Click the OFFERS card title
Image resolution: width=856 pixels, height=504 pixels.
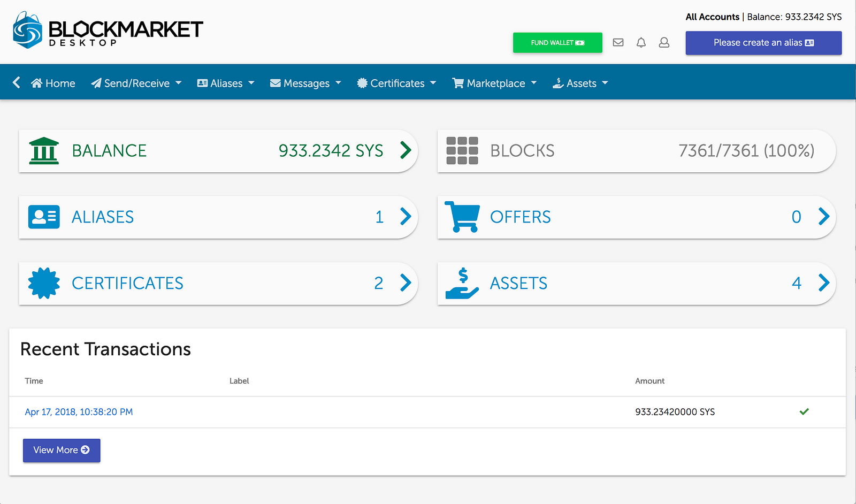click(x=520, y=217)
